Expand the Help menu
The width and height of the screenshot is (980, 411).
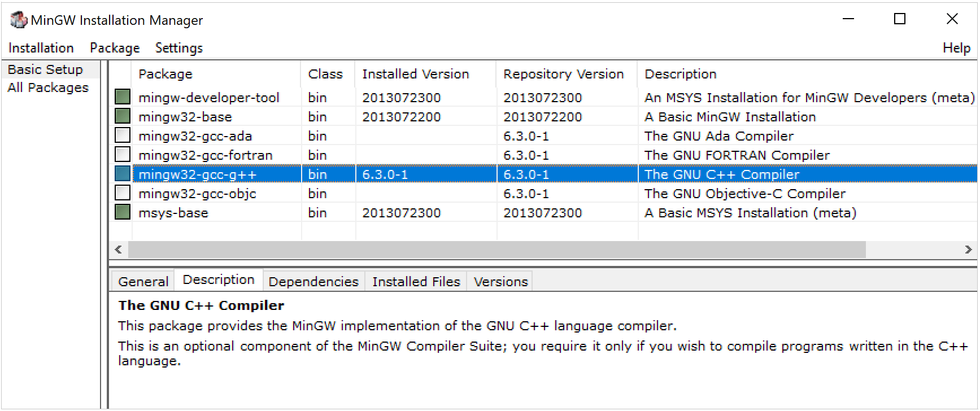coord(956,47)
